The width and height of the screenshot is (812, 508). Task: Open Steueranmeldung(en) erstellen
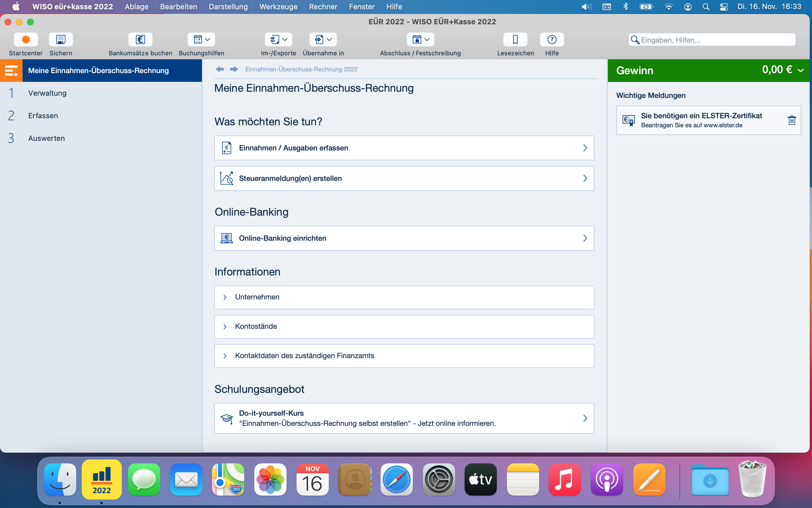point(404,178)
